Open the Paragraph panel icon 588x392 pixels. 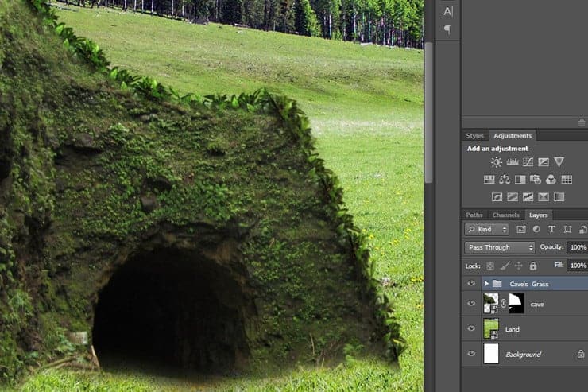(x=447, y=29)
